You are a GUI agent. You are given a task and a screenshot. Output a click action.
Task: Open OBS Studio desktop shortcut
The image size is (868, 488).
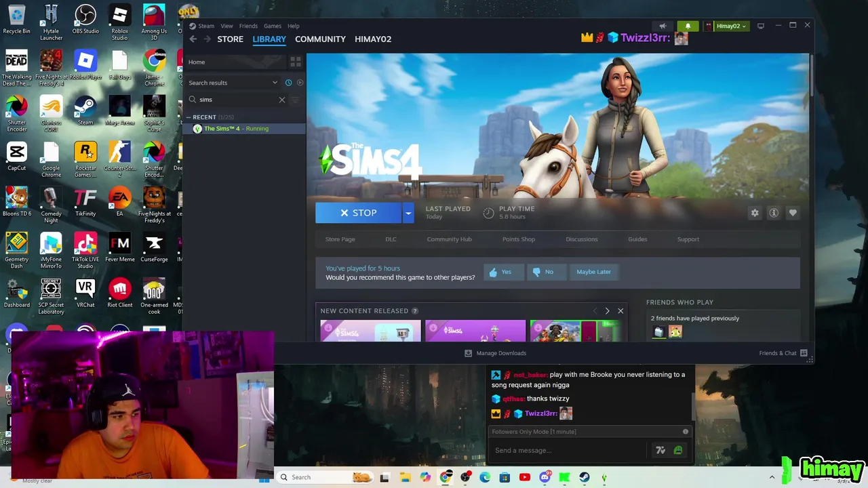point(85,20)
